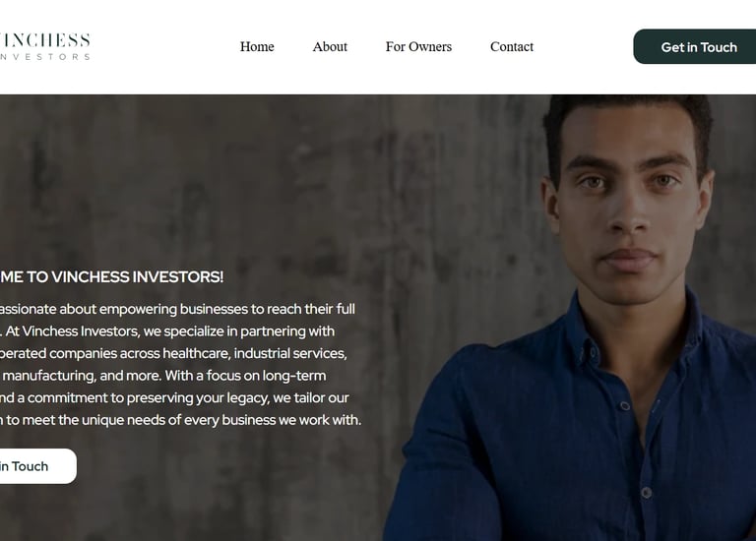
Task: Click the text 'With a focus on long-term'
Action: 245,376
